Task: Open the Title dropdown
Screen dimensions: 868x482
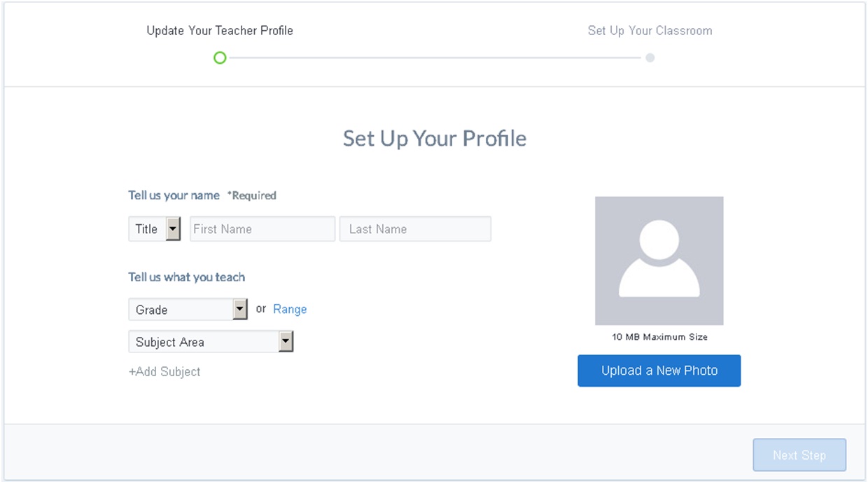Action: 155,229
